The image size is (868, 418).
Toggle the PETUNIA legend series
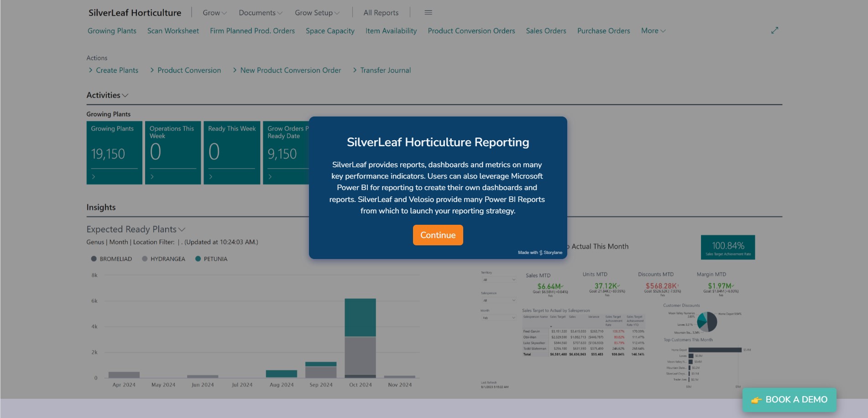pos(211,259)
